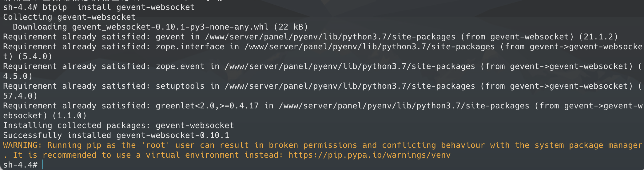Click the zope.event package name
Image resolution: width=644 pixels, height=170 pixels.
point(180,66)
